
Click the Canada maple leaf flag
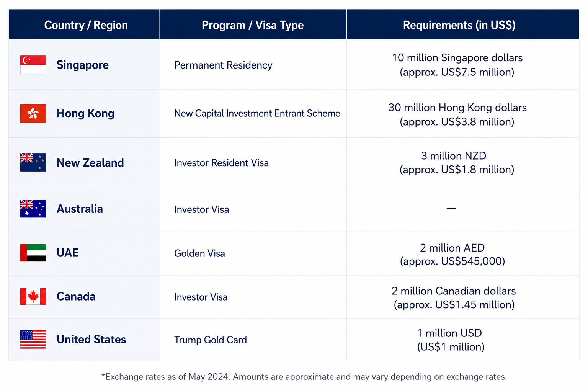point(33,296)
